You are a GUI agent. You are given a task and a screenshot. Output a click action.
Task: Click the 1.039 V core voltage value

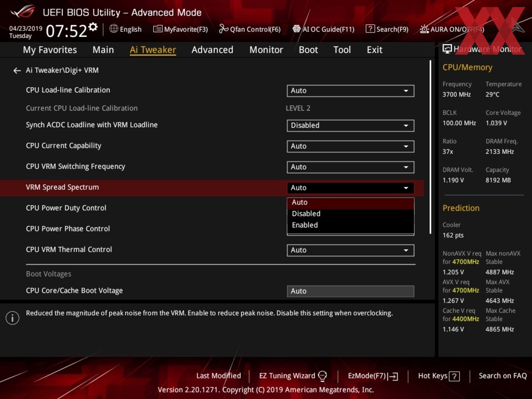tap(496, 123)
